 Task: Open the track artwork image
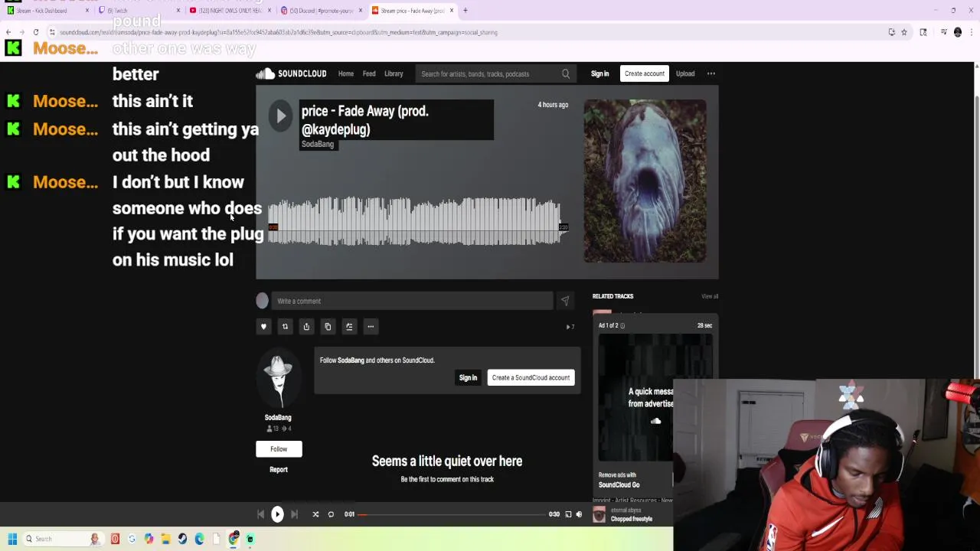point(645,181)
